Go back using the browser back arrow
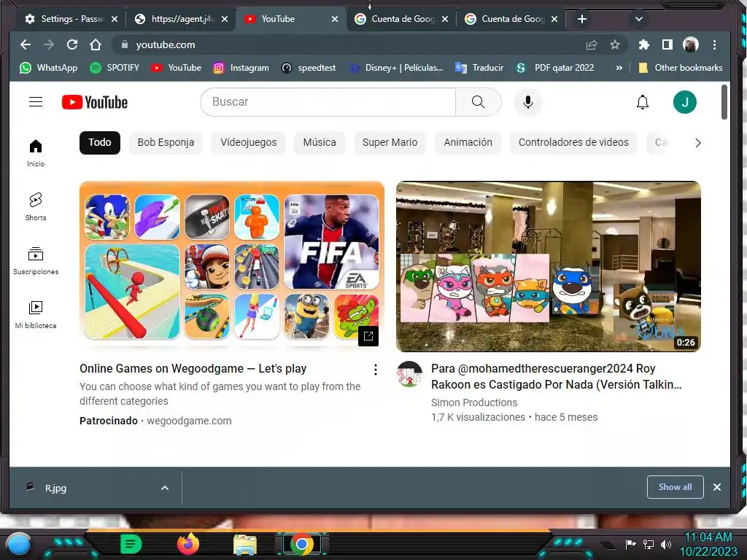The height and width of the screenshot is (560, 747). pyautogui.click(x=26, y=44)
